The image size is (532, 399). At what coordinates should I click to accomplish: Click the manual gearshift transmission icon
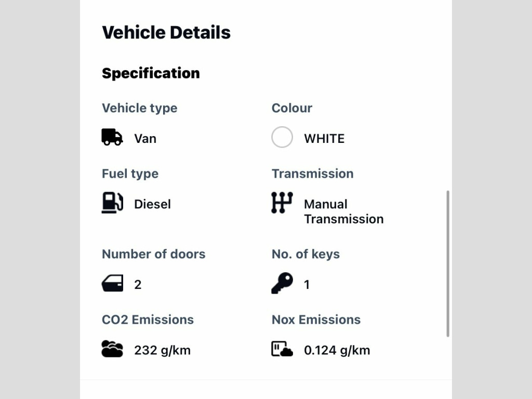coord(282,203)
